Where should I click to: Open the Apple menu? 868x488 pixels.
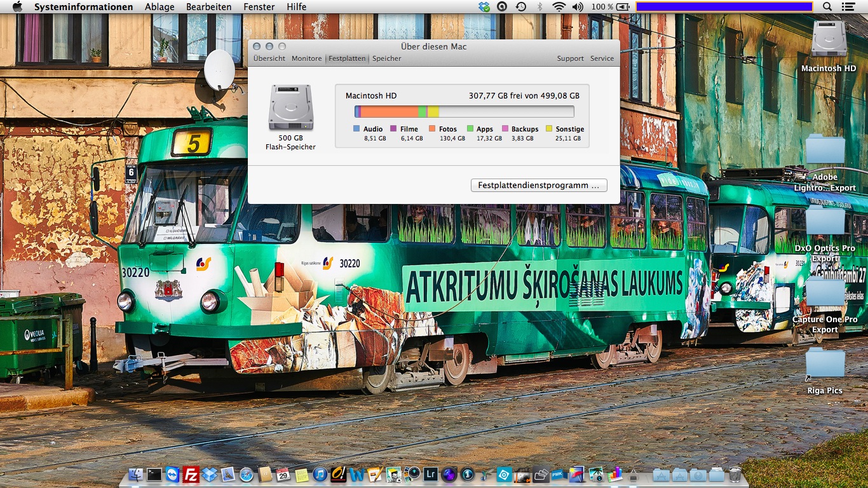pyautogui.click(x=17, y=7)
